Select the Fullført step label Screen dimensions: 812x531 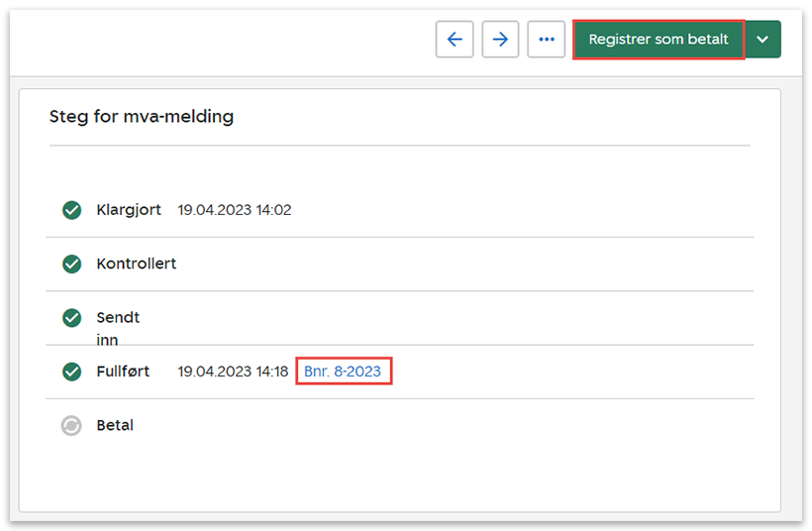coord(123,372)
